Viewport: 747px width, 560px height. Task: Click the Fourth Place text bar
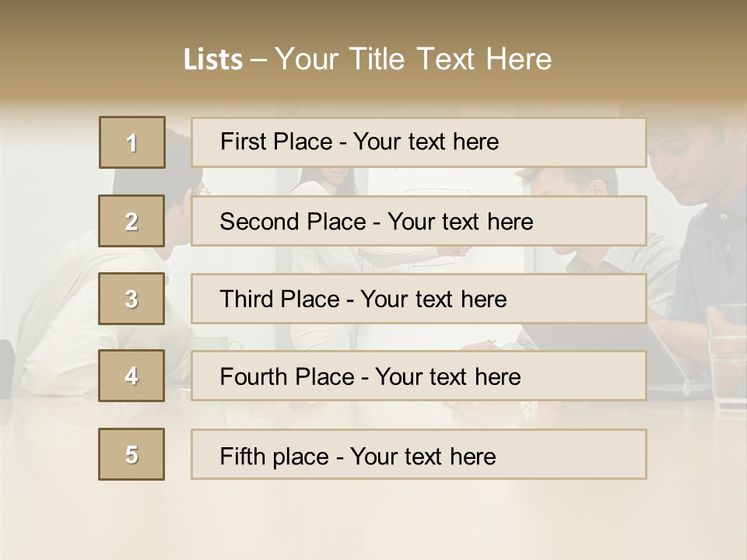coord(419,376)
